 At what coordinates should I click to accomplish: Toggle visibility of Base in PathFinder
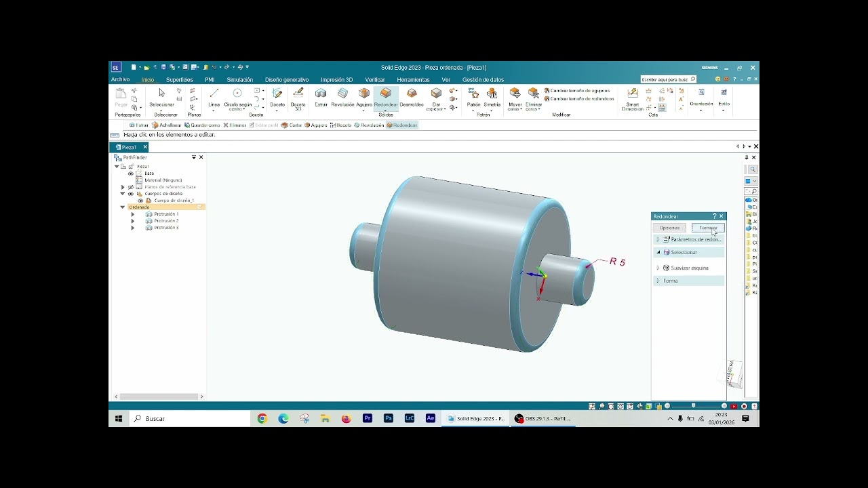click(131, 174)
